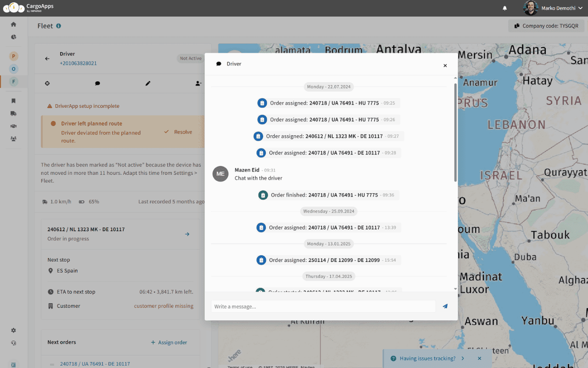Open the Home sidebar icon
This screenshot has width=588, height=368.
tap(13, 24)
